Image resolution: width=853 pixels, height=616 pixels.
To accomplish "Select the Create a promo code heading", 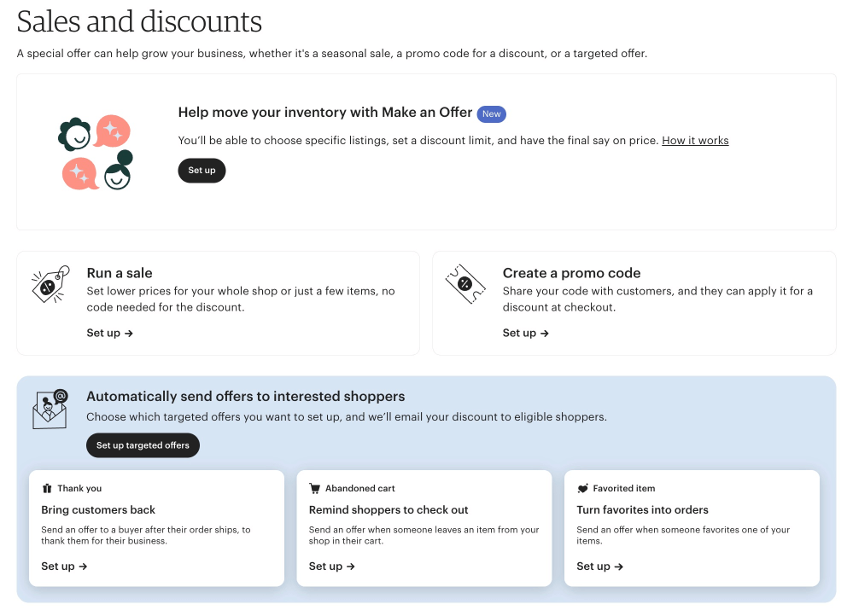I will 571,273.
